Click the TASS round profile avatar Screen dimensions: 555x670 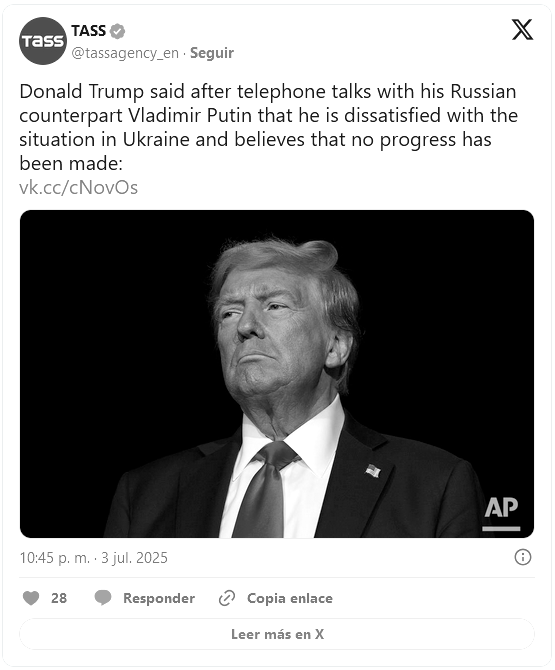(x=43, y=41)
